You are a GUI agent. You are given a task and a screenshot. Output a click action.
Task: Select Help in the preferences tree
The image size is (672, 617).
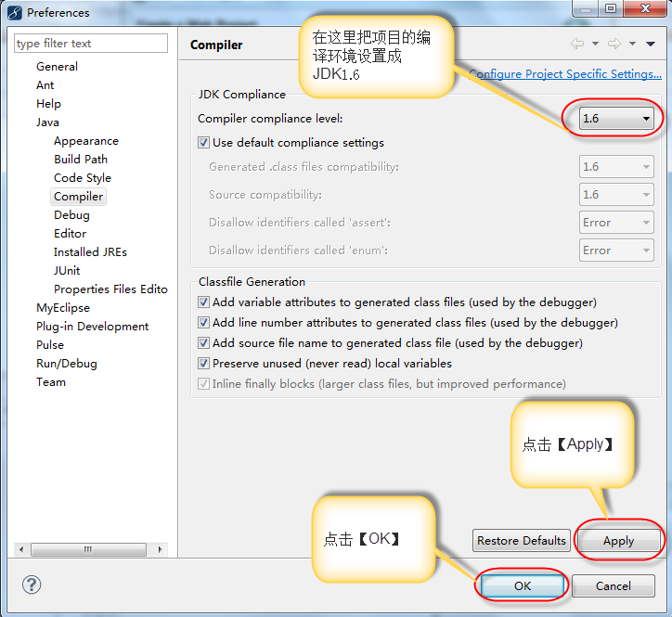tap(48, 104)
